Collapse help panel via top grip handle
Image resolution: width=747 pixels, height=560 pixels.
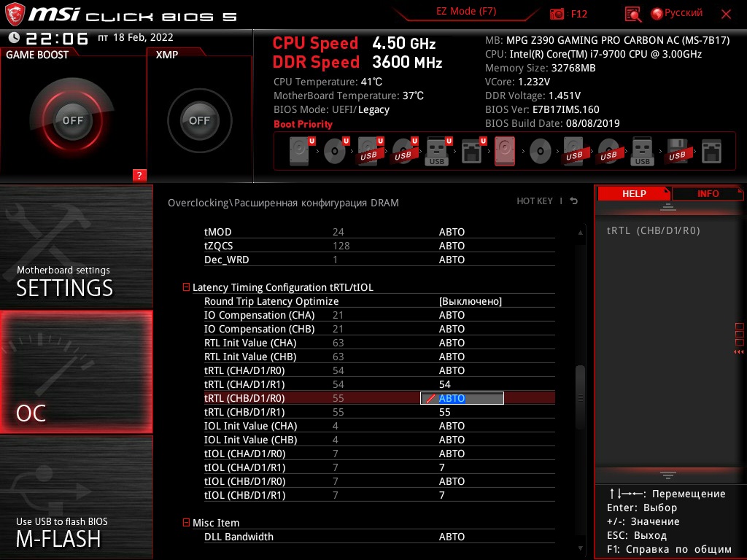[667, 206]
